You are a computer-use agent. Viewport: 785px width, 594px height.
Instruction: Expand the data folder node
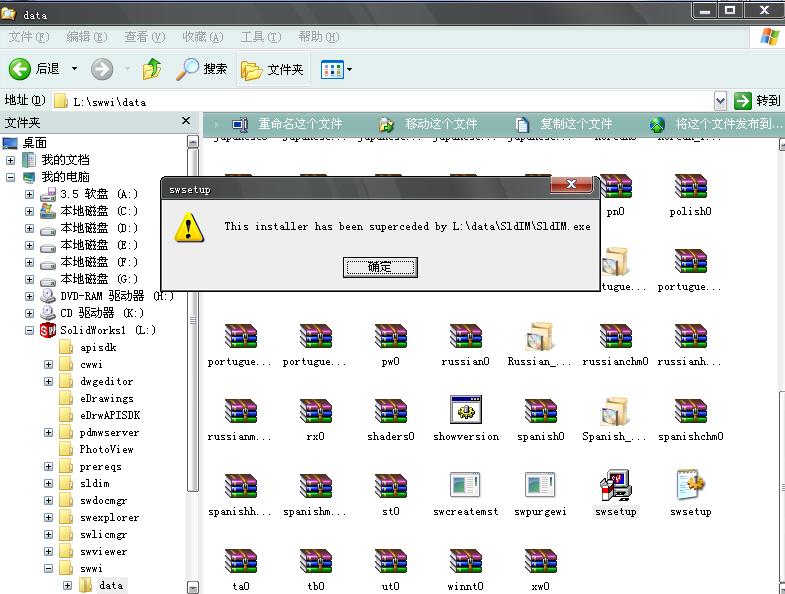tap(68, 585)
